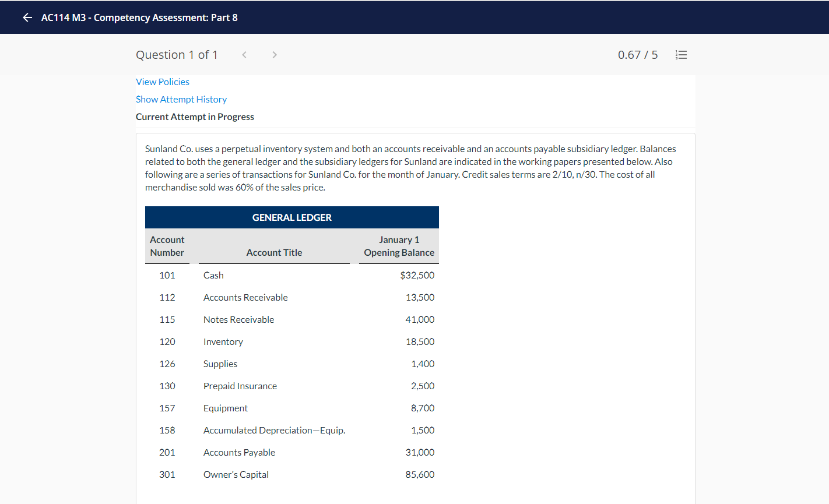829x504 pixels.
Task: Click the Equipment account title
Action: click(226, 408)
